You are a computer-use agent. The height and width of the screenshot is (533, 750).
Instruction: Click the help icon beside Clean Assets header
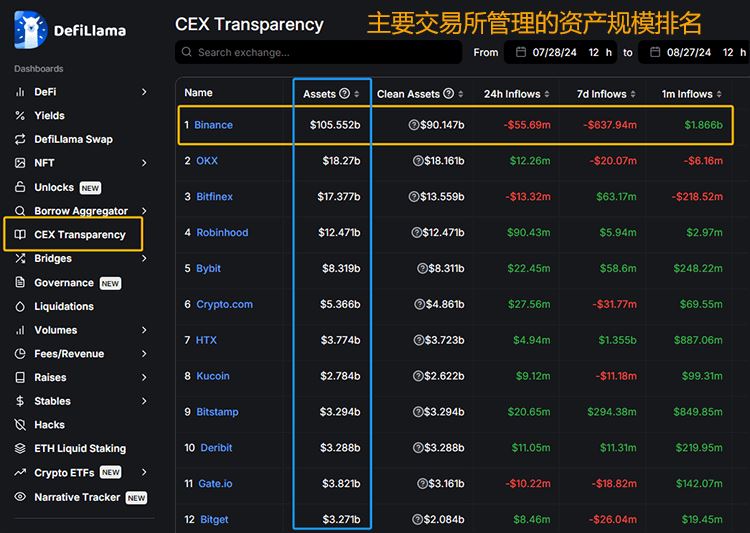448,94
